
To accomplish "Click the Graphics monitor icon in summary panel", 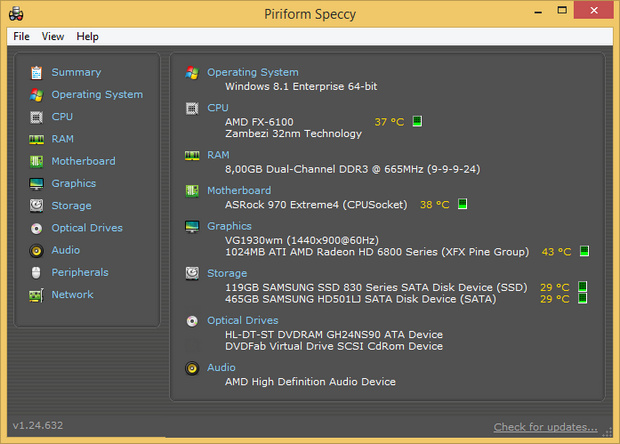I will pos(192,227).
